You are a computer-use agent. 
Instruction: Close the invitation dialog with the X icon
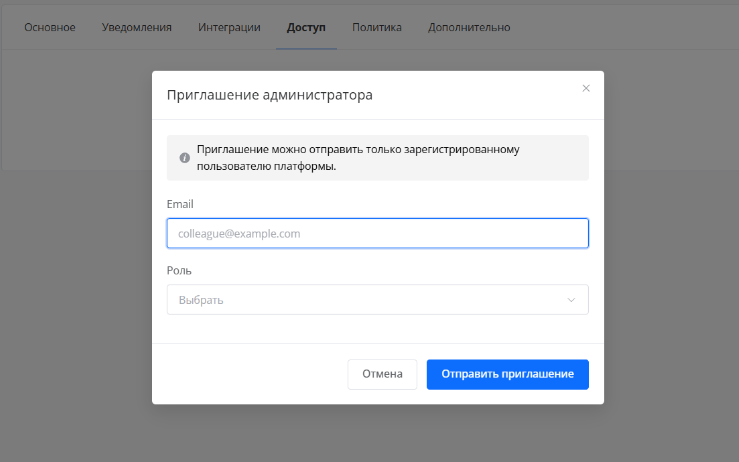(586, 88)
